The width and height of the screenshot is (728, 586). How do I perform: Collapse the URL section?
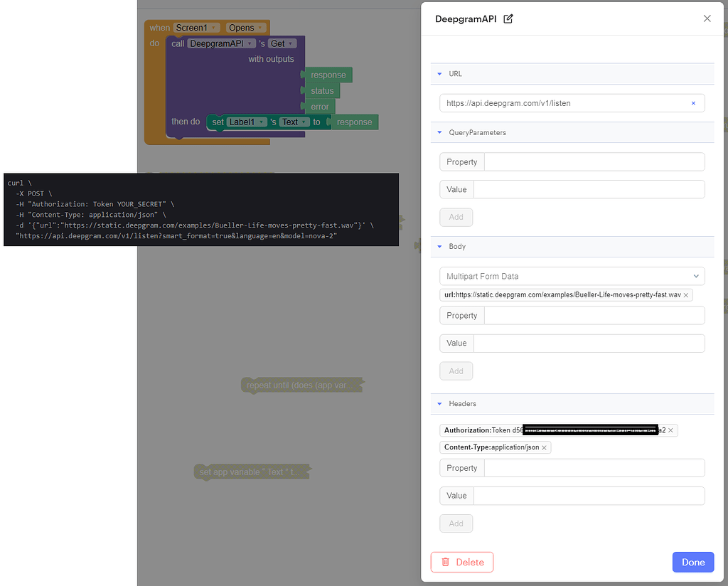point(439,73)
